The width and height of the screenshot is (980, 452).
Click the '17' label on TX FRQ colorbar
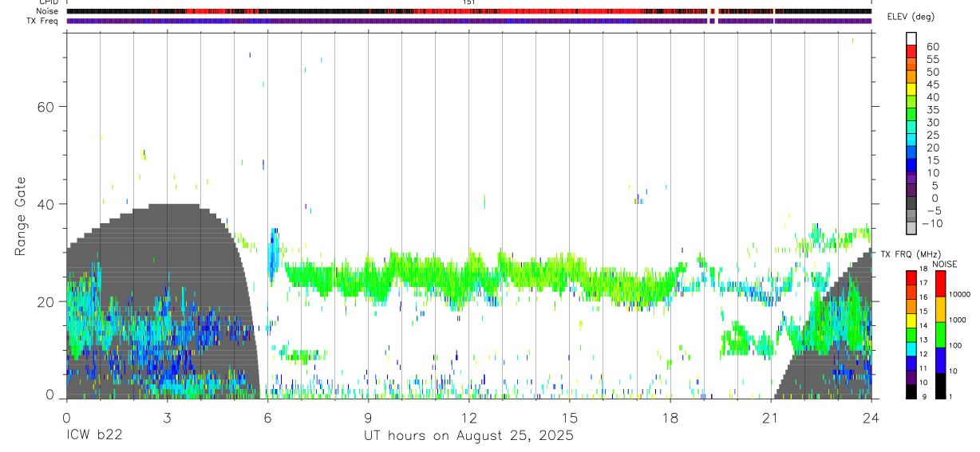924,283
